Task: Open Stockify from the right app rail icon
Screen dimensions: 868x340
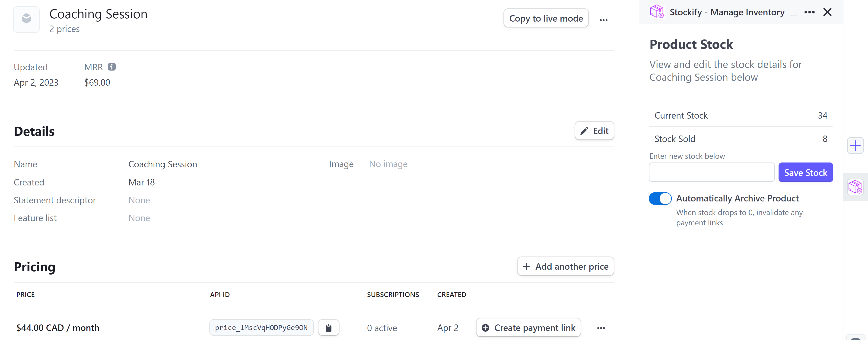Action: tap(855, 187)
